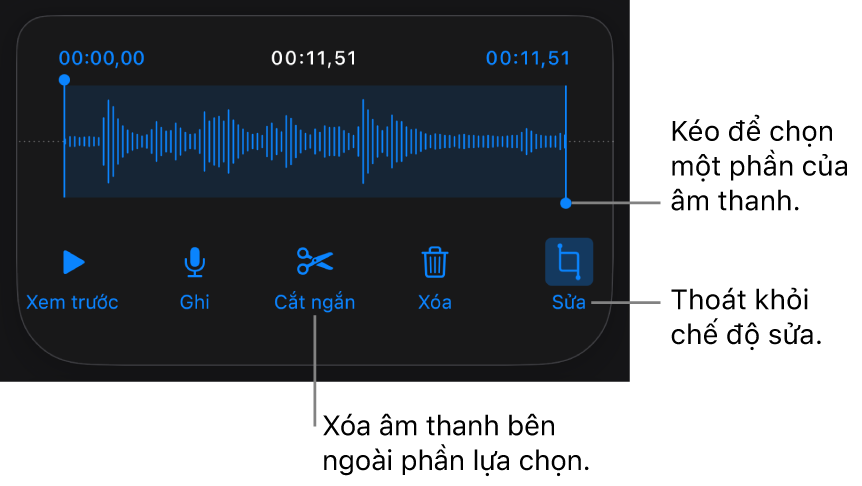Screen dimensions: 862x486
Task: Click the start time 00:00,00
Action: [102, 58]
